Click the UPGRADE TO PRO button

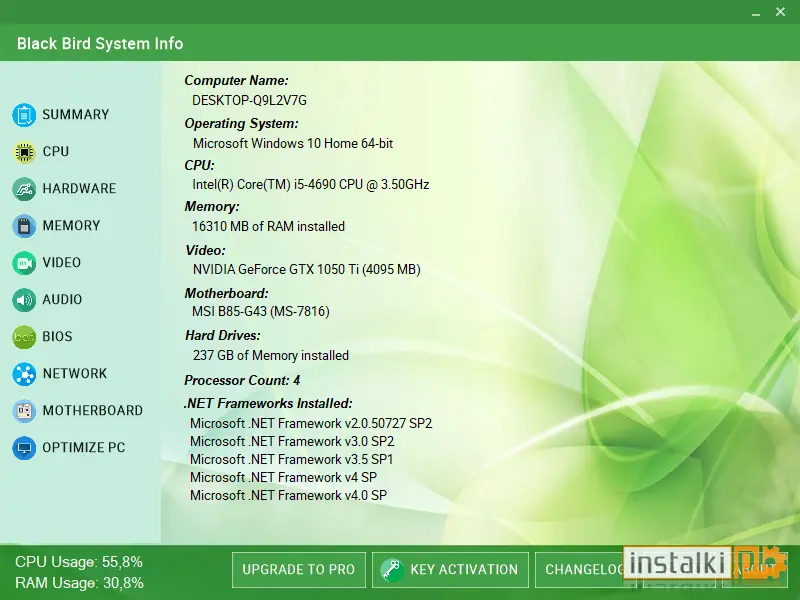click(298, 569)
